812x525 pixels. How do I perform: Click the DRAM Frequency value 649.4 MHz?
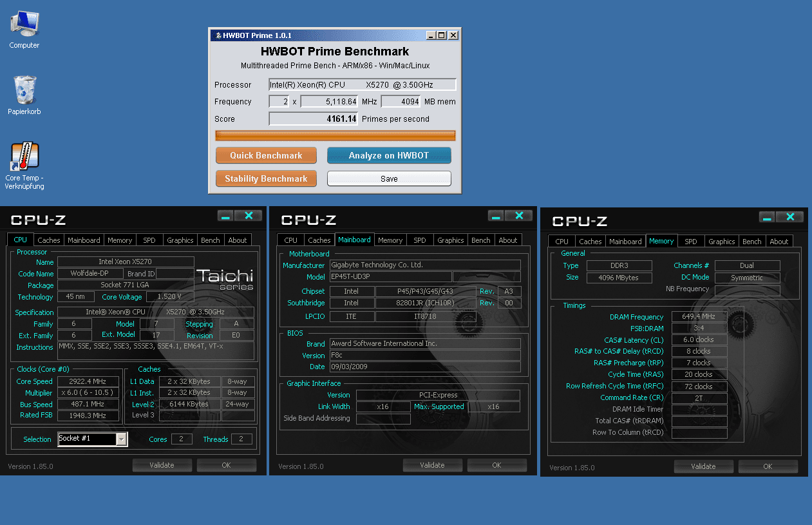pyautogui.click(x=699, y=316)
